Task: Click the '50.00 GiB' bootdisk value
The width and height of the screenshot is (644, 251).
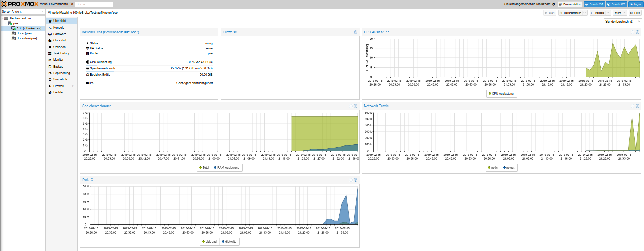Action: 206,75
